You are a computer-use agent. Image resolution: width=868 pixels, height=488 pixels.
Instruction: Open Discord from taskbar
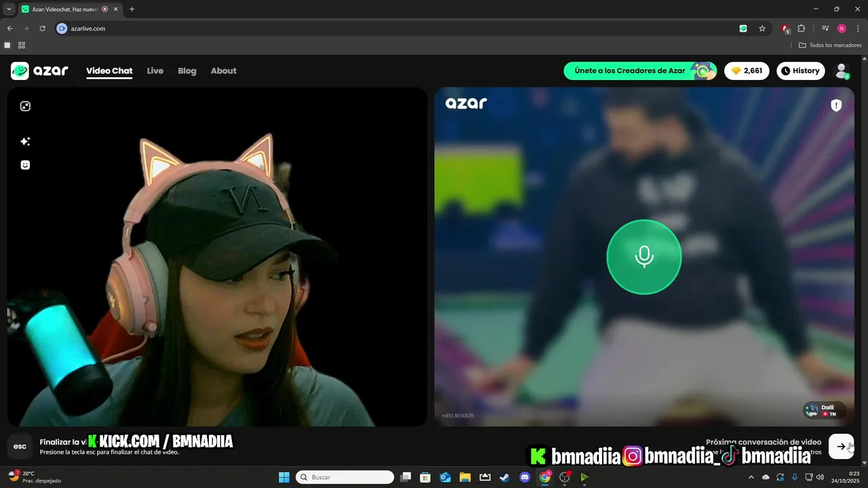tap(524, 477)
